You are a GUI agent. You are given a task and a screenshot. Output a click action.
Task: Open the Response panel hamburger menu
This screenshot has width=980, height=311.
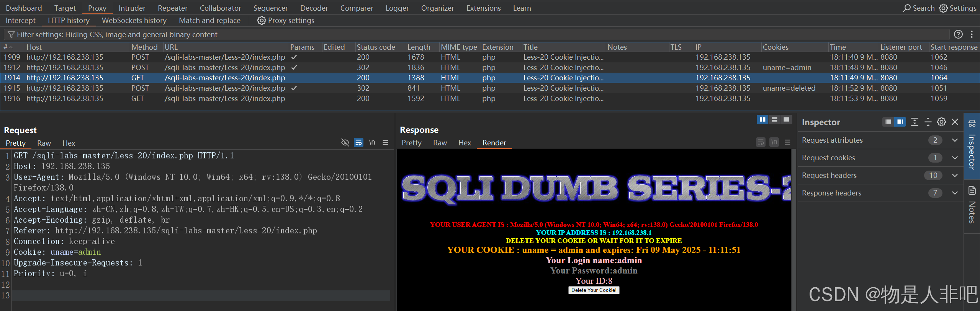click(787, 142)
